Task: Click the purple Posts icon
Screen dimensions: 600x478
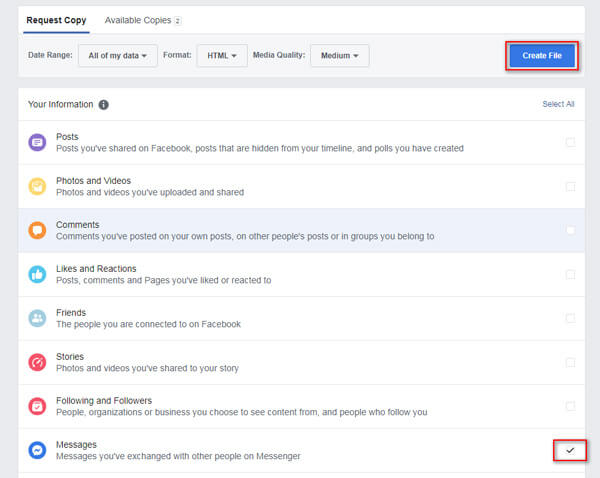Action: (37, 142)
